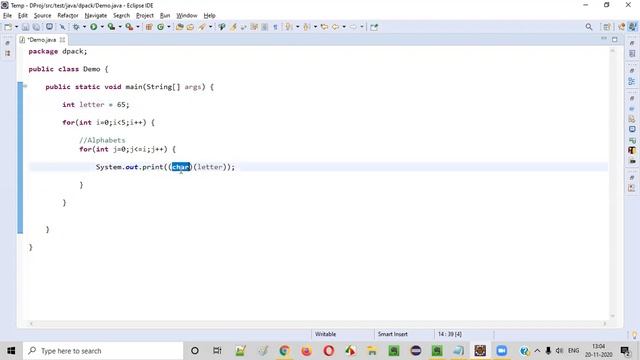The image size is (640, 360).
Task: Click the Windows taskbar search field
Action: click(x=103, y=351)
